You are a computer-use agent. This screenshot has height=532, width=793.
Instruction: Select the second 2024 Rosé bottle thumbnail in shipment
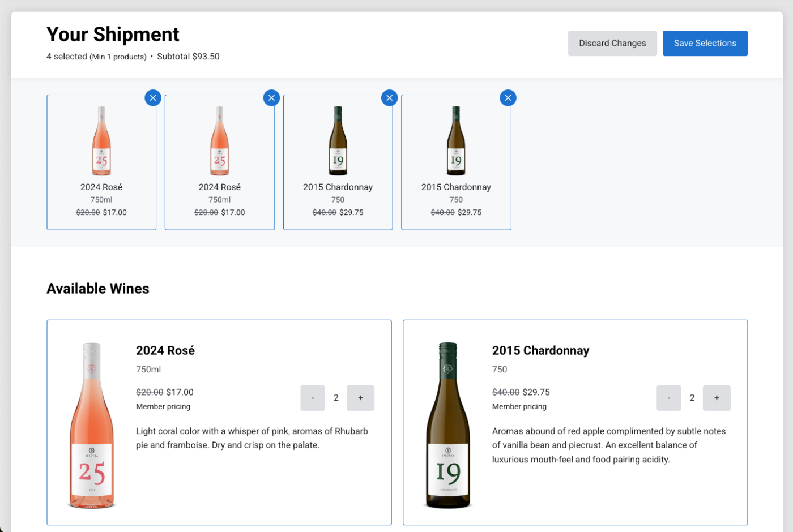pos(220,141)
